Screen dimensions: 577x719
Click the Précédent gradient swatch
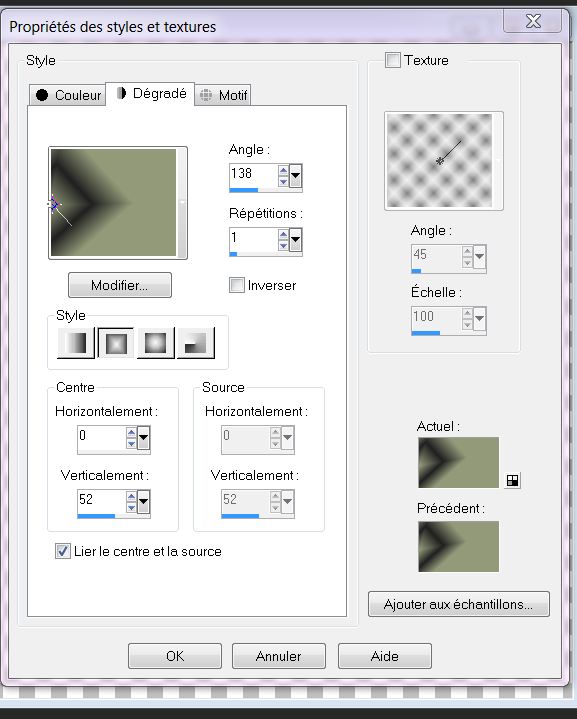(x=459, y=546)
